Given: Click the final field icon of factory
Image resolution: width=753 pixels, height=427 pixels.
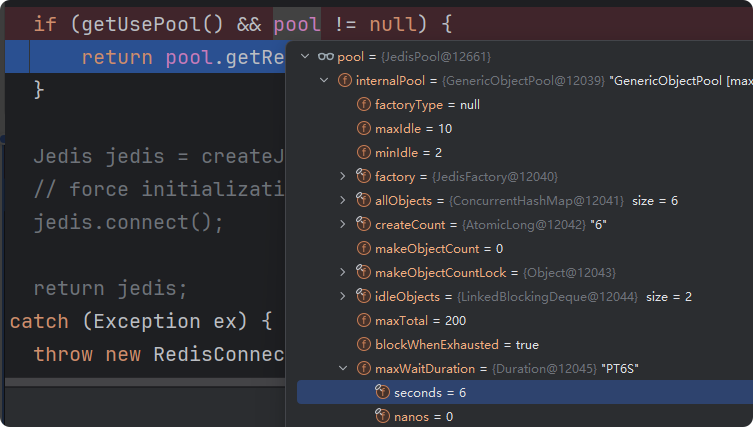Looking at the screenshot, I should pos(363,176).
